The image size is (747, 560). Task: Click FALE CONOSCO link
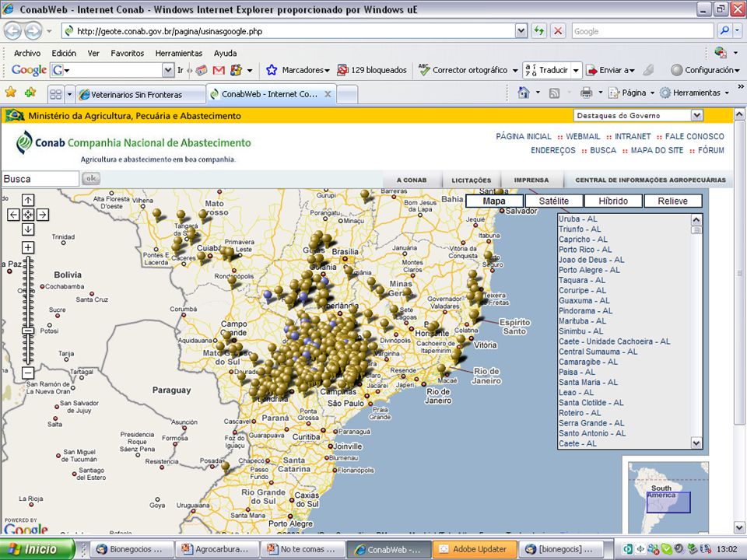694,137
